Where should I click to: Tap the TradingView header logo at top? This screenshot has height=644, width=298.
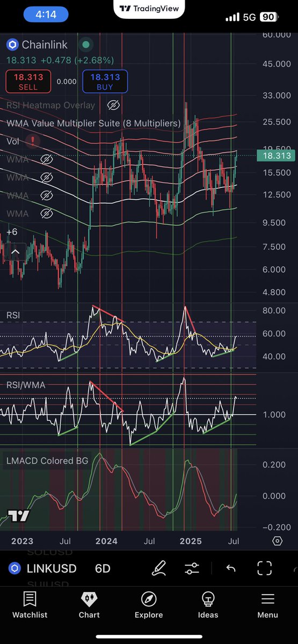pyautogui.click(x=149, y=9)
